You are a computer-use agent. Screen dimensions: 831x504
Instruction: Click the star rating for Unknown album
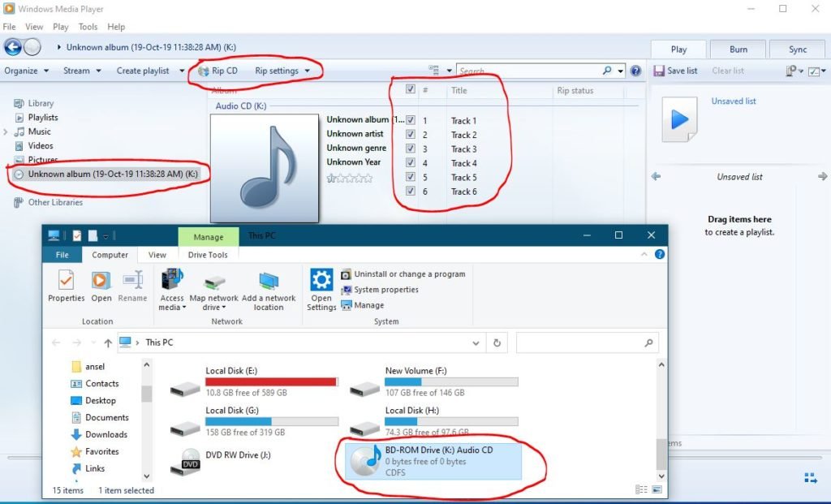tap(349, 178)
